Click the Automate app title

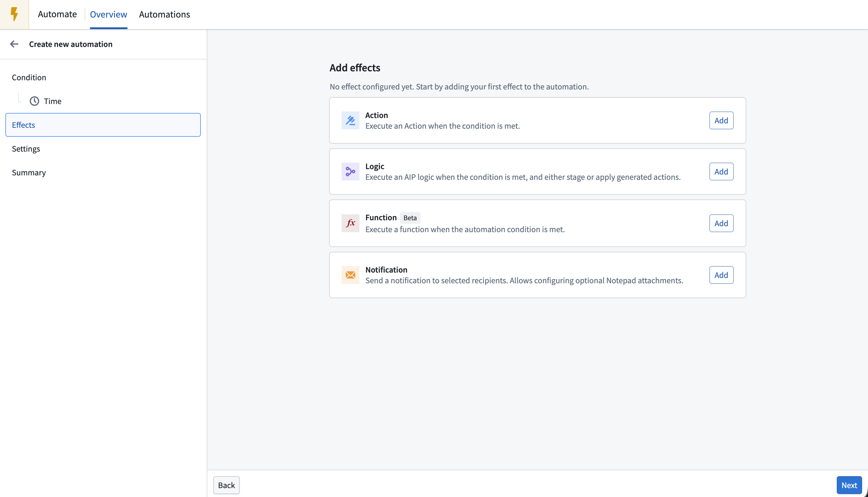pos(57,14)
